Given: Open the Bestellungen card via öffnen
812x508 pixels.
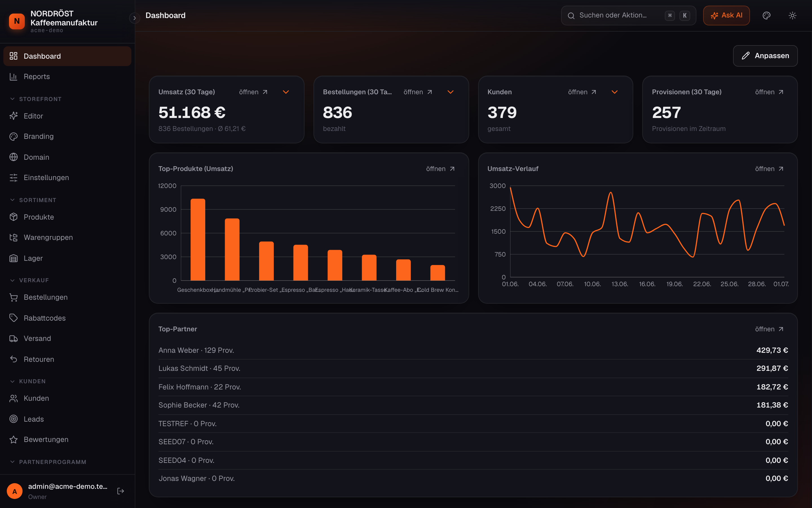Looking at the screenshot, I should tap(418, 92).
